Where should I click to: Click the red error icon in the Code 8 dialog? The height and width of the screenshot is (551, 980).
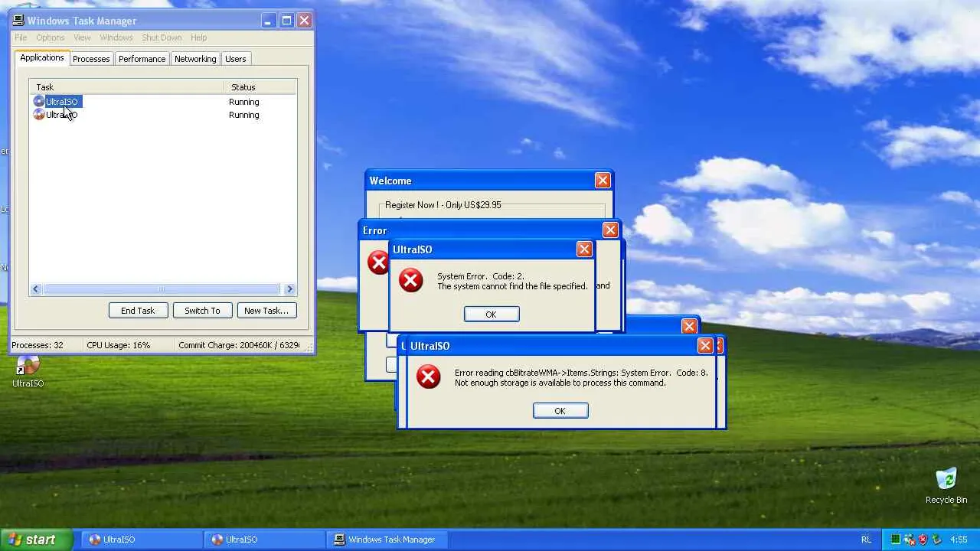[428, 377]
